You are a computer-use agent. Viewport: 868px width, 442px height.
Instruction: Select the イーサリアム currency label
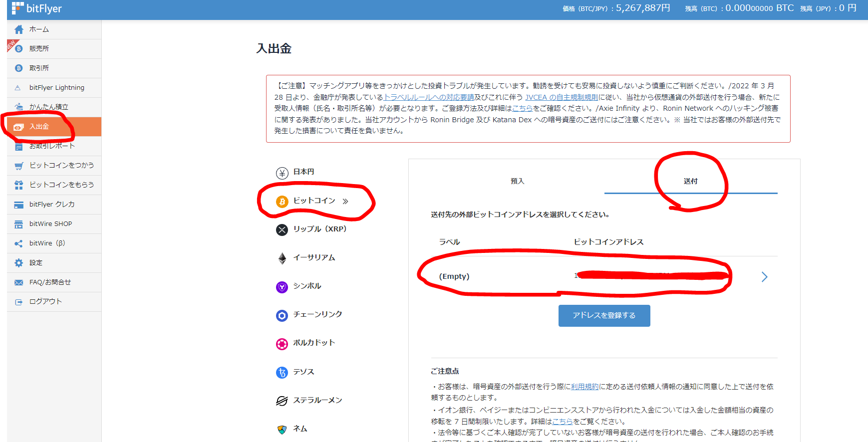point(314,257)
